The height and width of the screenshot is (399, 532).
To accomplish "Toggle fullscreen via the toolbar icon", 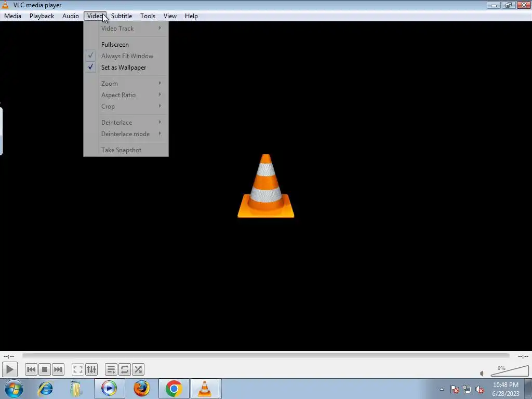I will point(78,369).
